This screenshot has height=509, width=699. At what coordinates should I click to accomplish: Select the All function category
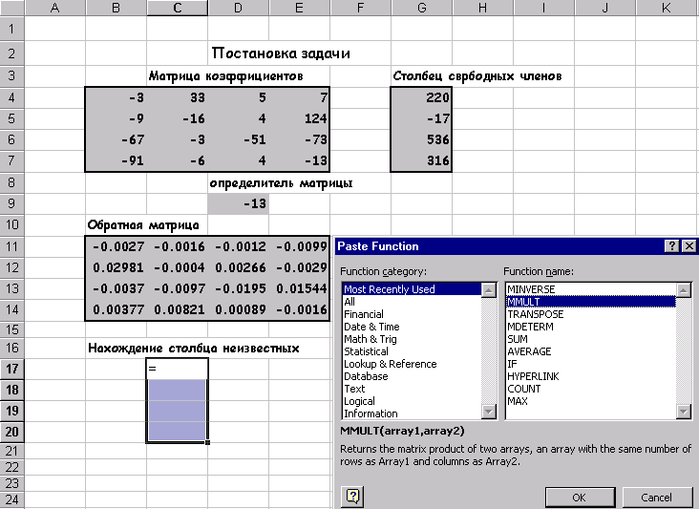click(412, 302)
